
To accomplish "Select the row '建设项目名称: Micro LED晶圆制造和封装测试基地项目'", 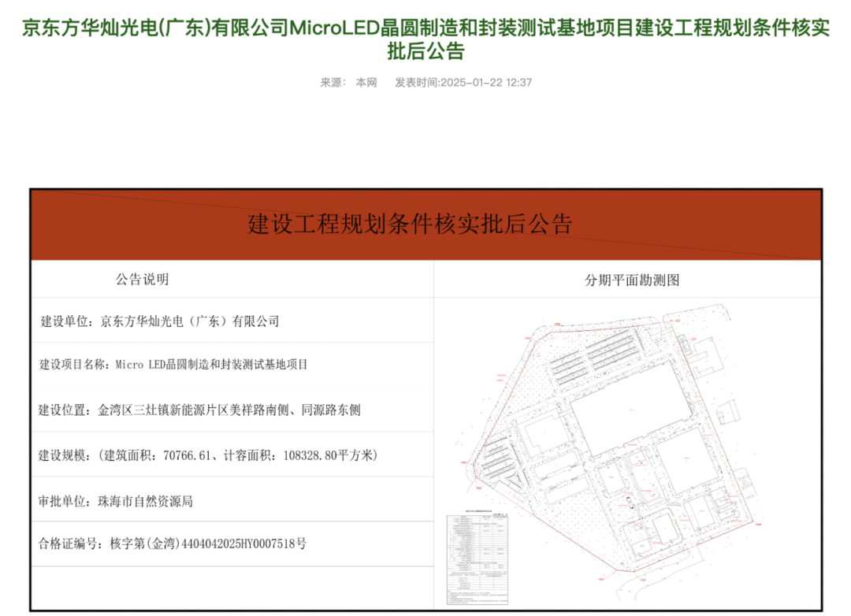I will coord(232,365).
